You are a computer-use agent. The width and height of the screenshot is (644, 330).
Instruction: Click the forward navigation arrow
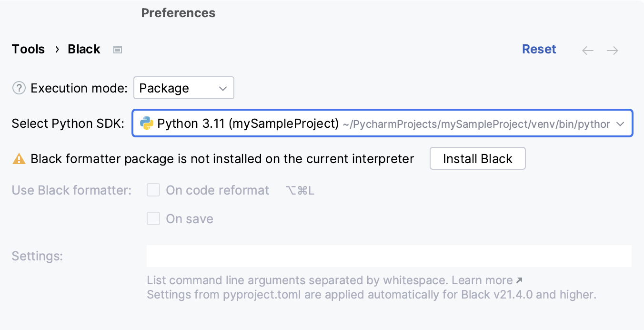pos(613,50)
